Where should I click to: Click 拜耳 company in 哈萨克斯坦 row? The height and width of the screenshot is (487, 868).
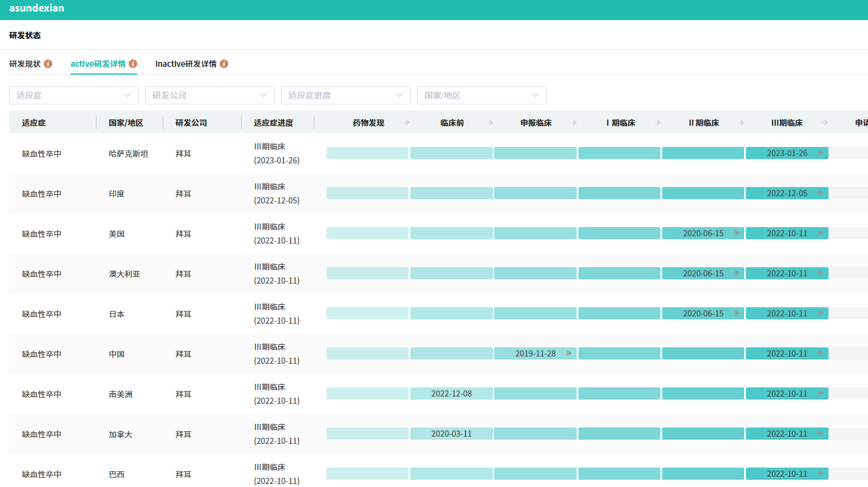click(183, 154)
